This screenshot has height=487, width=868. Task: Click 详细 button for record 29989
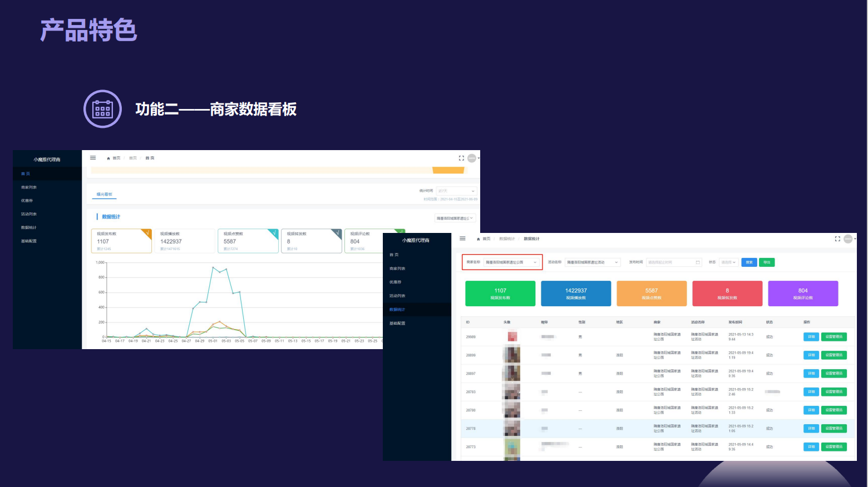point(811,337)
